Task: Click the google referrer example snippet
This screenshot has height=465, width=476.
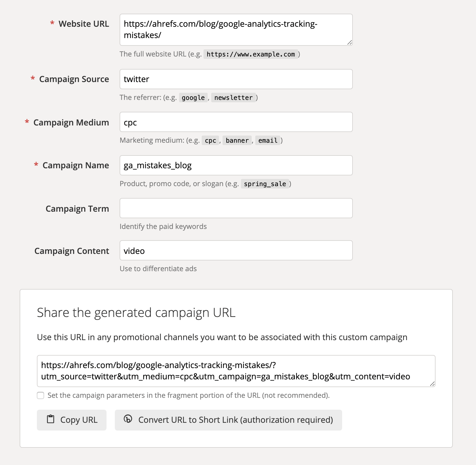Action: click(193, 97)
